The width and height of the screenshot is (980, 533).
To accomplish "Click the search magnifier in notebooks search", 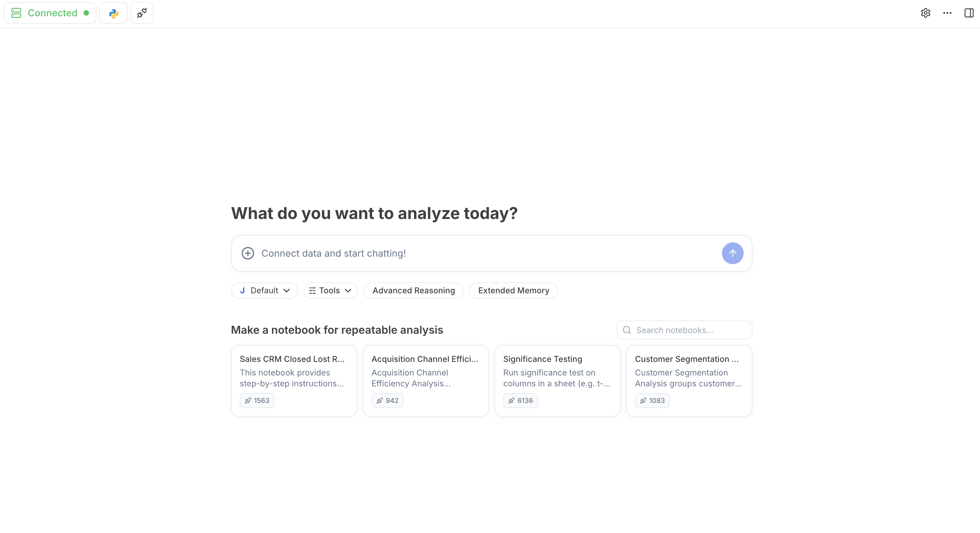I will point(627,330).
